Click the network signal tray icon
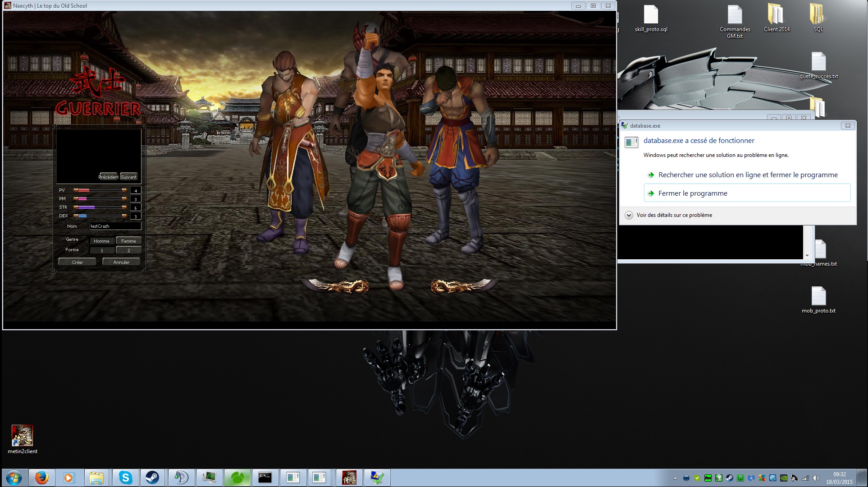Image resolution: width=868 pixels, height=487 pixels. click(805, 478)
